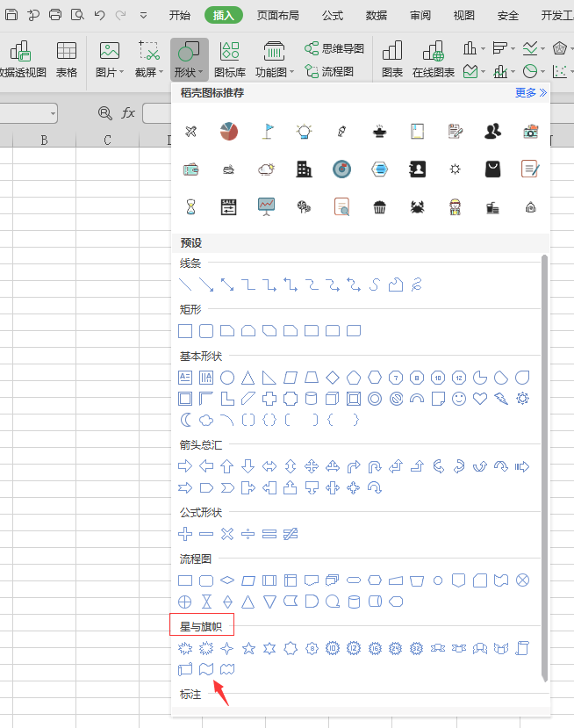Select the straight line shape
This screenshot has width=574, height=728.
click(x=185, y=284)
